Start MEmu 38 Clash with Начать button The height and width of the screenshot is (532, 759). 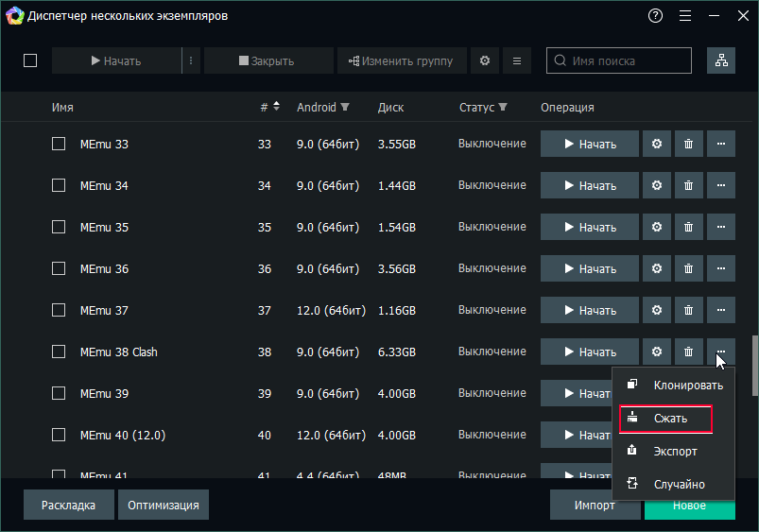tap(590, 352)
